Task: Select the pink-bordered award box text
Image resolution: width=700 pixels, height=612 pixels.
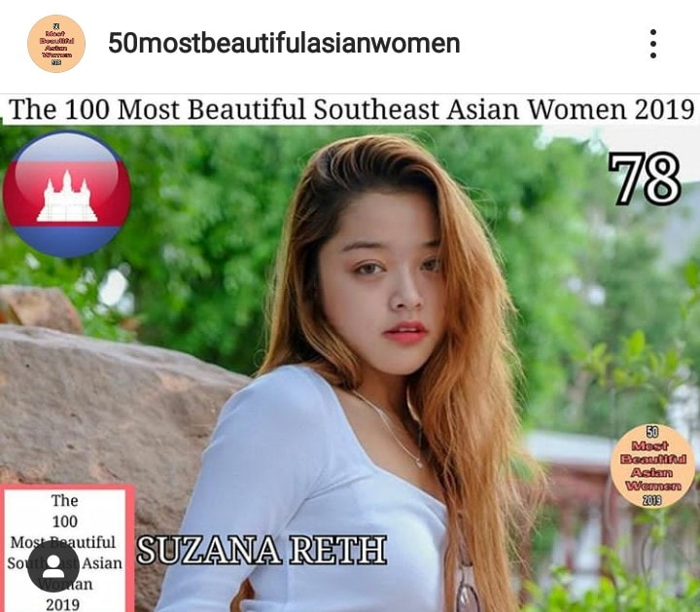Action: point(65,550)
